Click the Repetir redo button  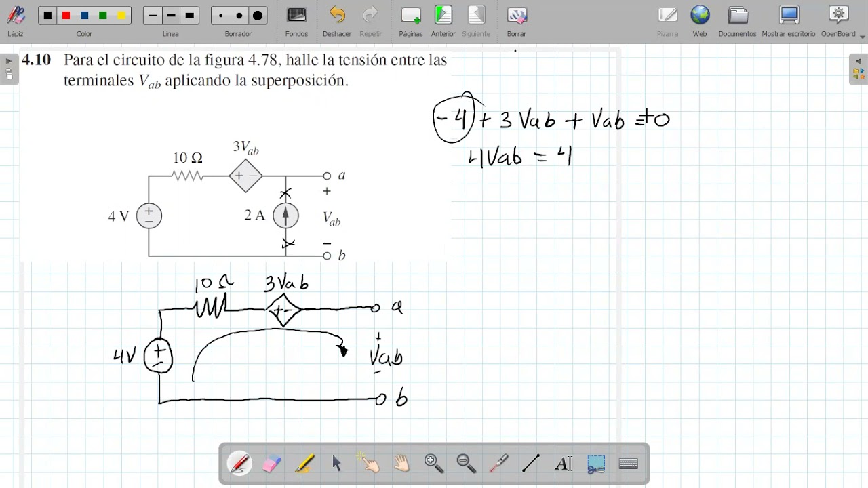370,20
